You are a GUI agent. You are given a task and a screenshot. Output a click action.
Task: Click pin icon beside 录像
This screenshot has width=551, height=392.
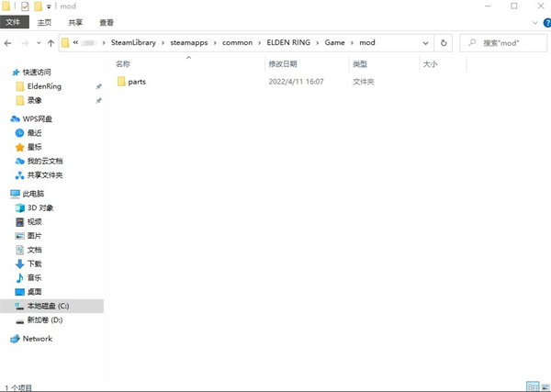[x=99, y=100]
